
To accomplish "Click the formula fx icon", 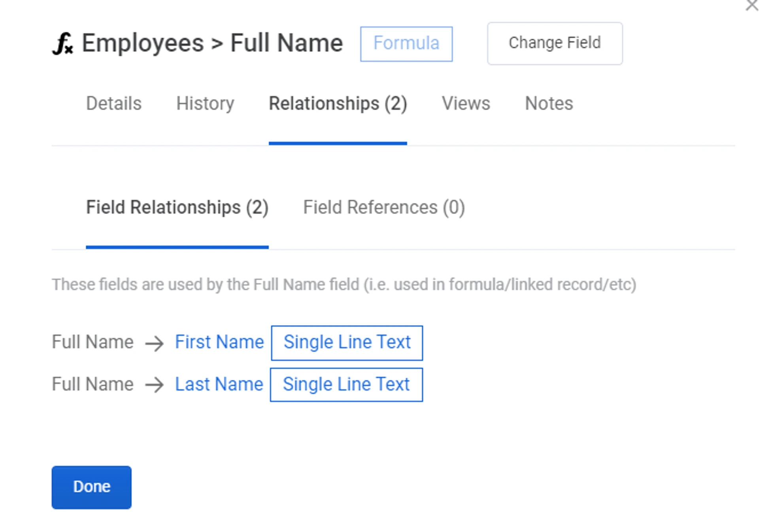I will [x=63, y=43].
